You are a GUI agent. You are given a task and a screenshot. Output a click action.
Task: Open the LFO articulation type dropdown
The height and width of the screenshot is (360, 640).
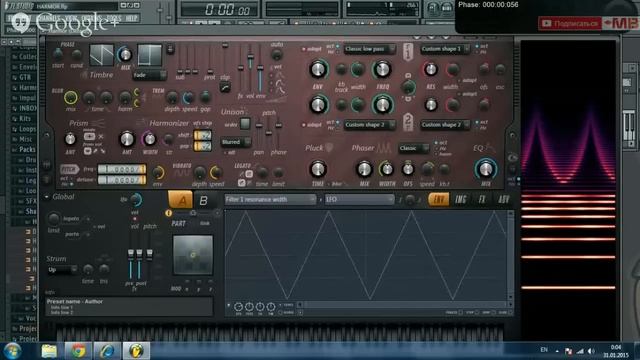click(x=359, y=200)
